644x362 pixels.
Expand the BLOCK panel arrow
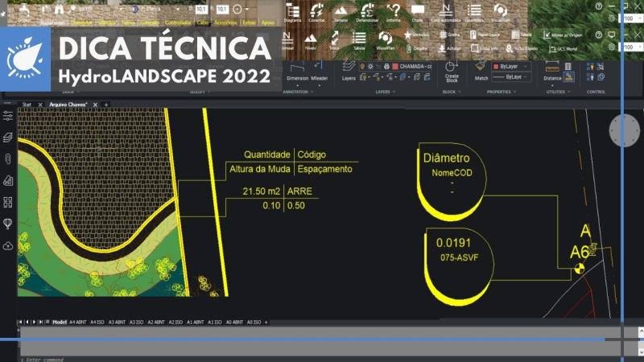click(459, 92)
